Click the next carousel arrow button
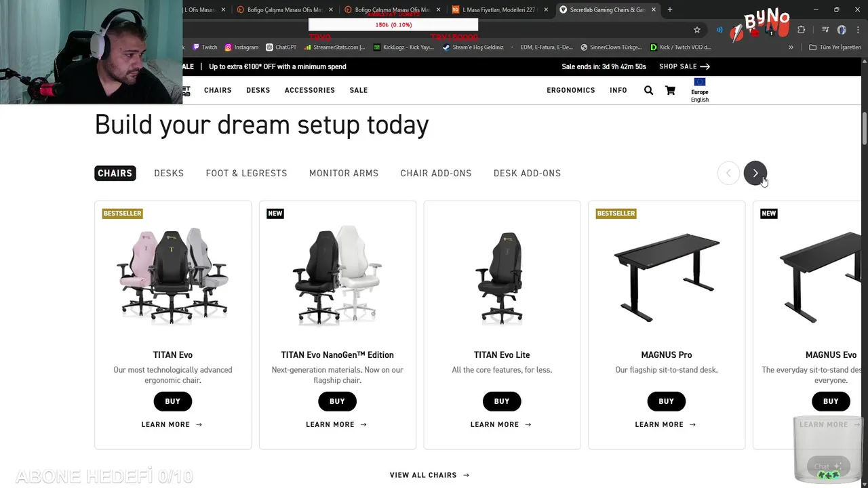 click(755, 173)
